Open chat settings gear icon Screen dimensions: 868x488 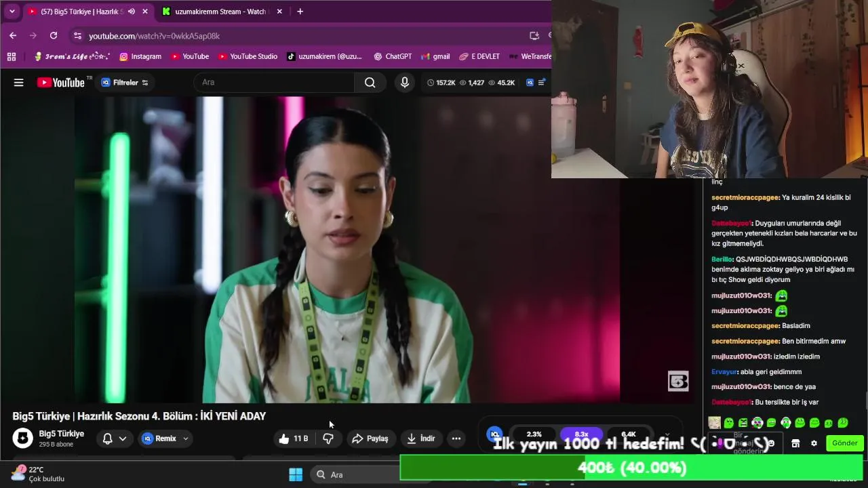[x=814, y=443]
